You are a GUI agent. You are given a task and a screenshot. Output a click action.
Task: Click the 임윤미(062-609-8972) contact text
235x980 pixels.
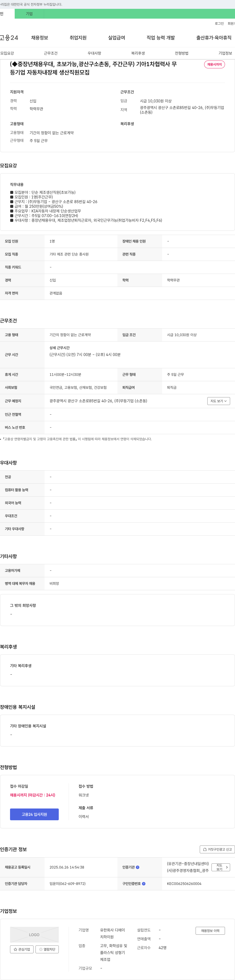pos(67,884)
